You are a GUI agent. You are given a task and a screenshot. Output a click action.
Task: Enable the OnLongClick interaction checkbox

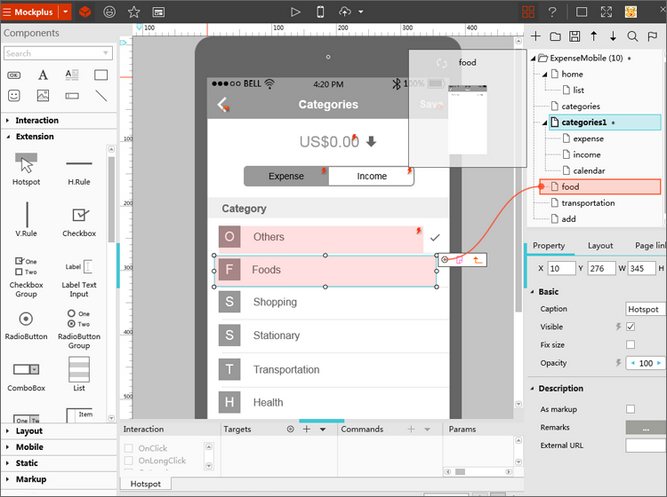pyautogui.click(x=128, y=460)
